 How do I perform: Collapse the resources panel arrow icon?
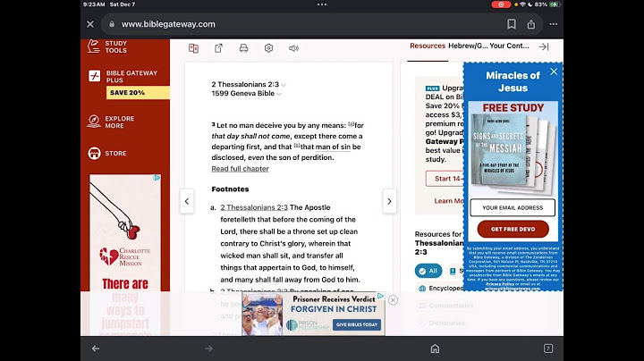[544, 46]
